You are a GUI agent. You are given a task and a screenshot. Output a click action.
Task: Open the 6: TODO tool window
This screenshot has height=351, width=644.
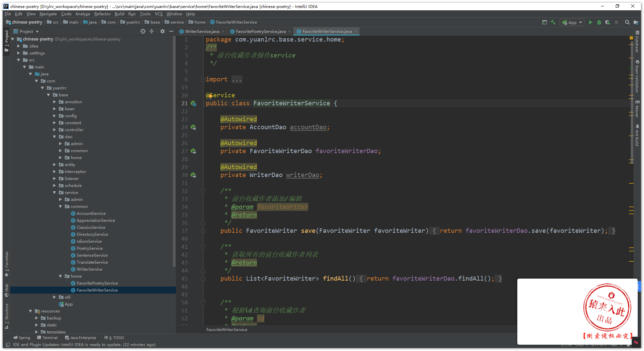point(114,338)
